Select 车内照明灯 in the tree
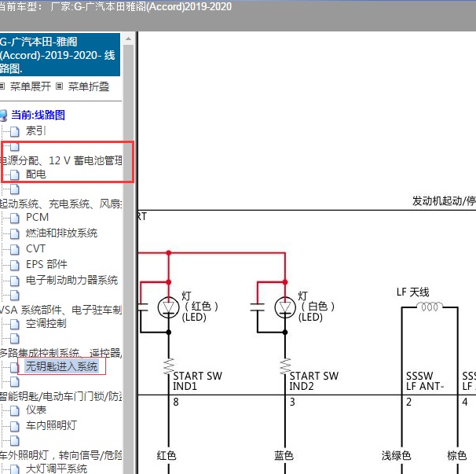The height and width of the screenshot is (474, 476). [x=51, y=425]
